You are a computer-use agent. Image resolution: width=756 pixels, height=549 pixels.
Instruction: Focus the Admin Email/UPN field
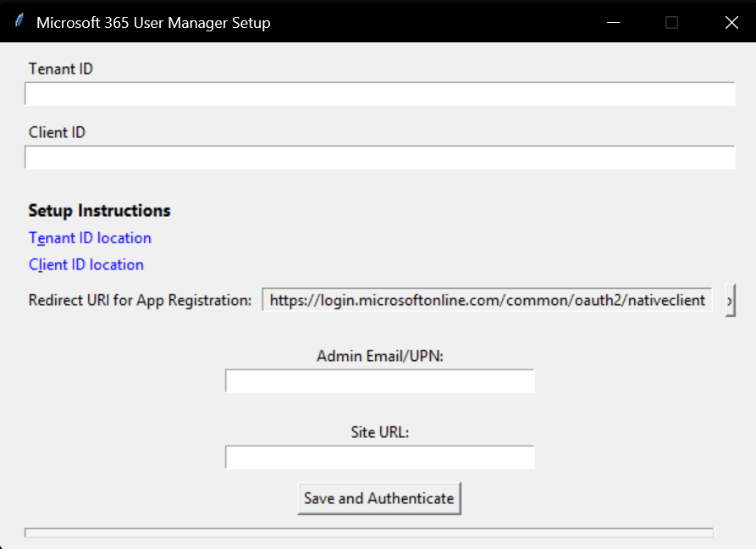380,381
